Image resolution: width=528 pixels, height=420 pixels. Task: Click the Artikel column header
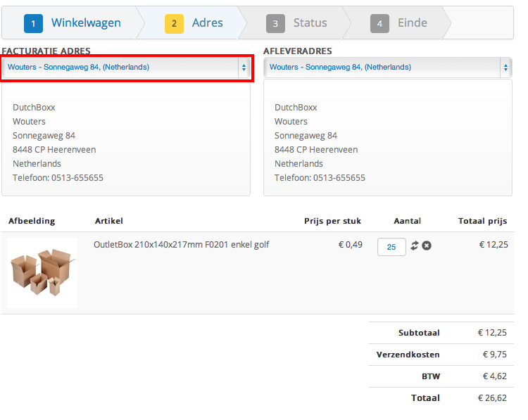tap(109, 221)
